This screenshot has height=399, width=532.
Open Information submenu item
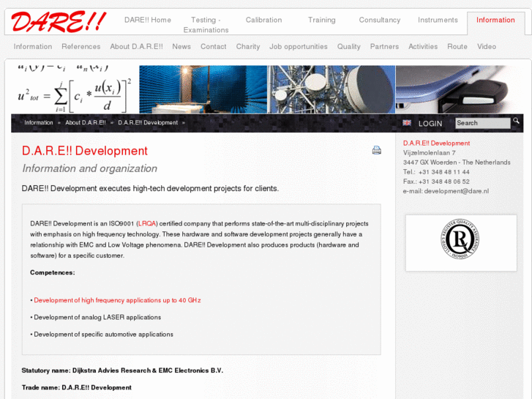(33, 47)
